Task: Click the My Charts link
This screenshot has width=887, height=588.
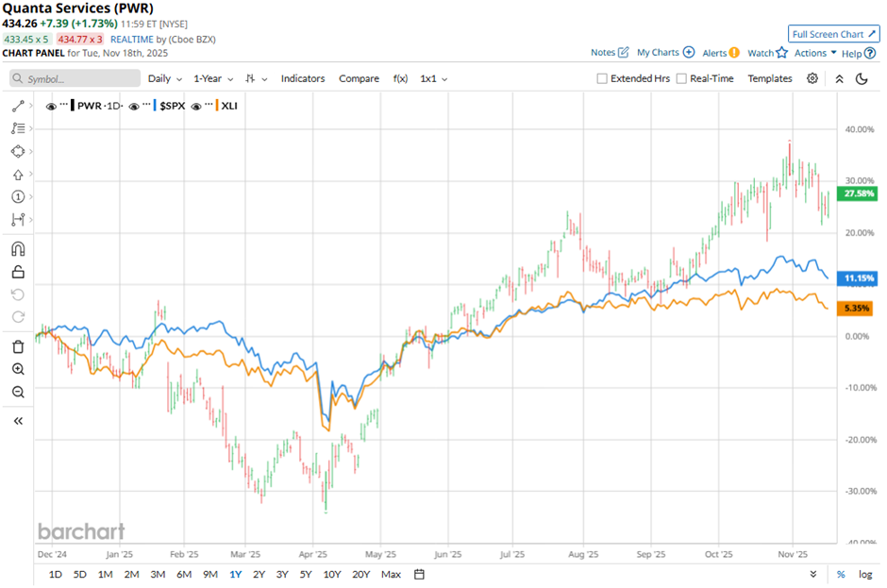Action: (658, 52)
